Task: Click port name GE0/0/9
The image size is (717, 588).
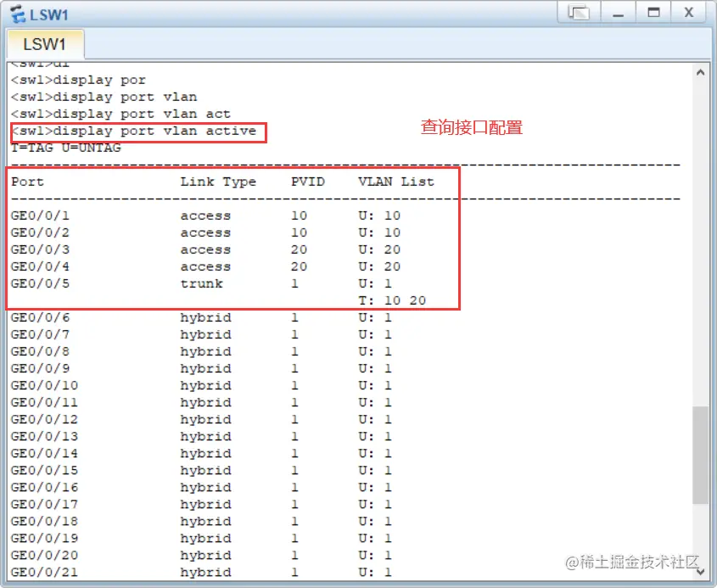Action: [40, 368]
